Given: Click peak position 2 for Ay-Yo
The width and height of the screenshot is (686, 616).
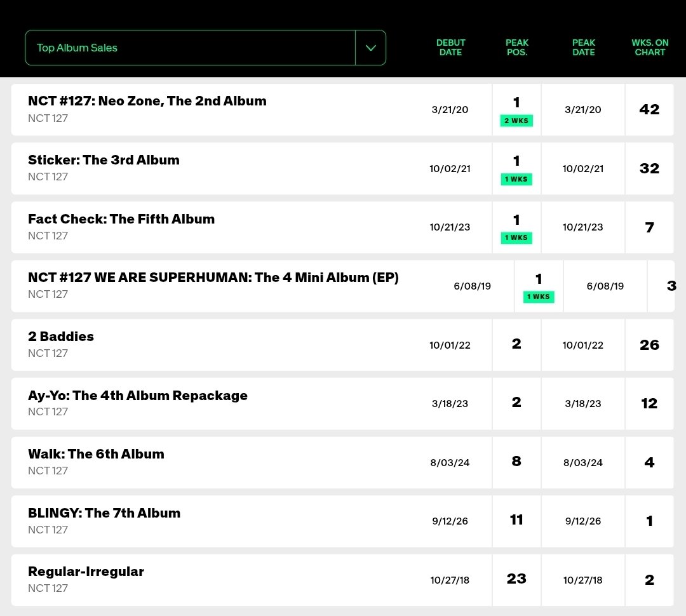Looking at the screenshot, I should tap(516, 403).
